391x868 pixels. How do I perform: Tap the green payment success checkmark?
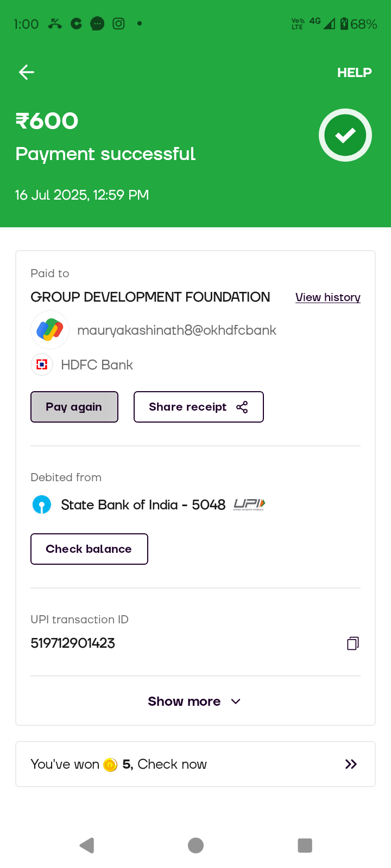pos(345,135)
